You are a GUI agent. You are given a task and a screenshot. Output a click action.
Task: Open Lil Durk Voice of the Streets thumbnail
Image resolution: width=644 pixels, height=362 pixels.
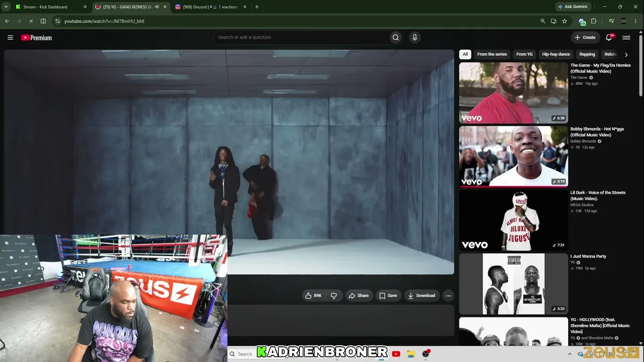[x=513, y=220]
